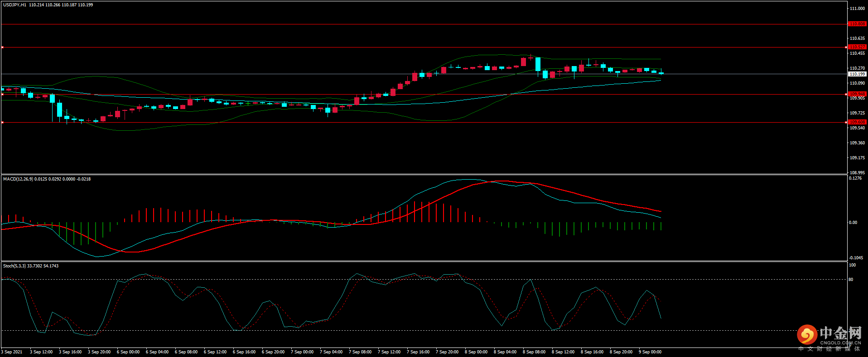Click the 0.1276 MACD scale label
Screen dimensions: 868x357
point(855,178)
